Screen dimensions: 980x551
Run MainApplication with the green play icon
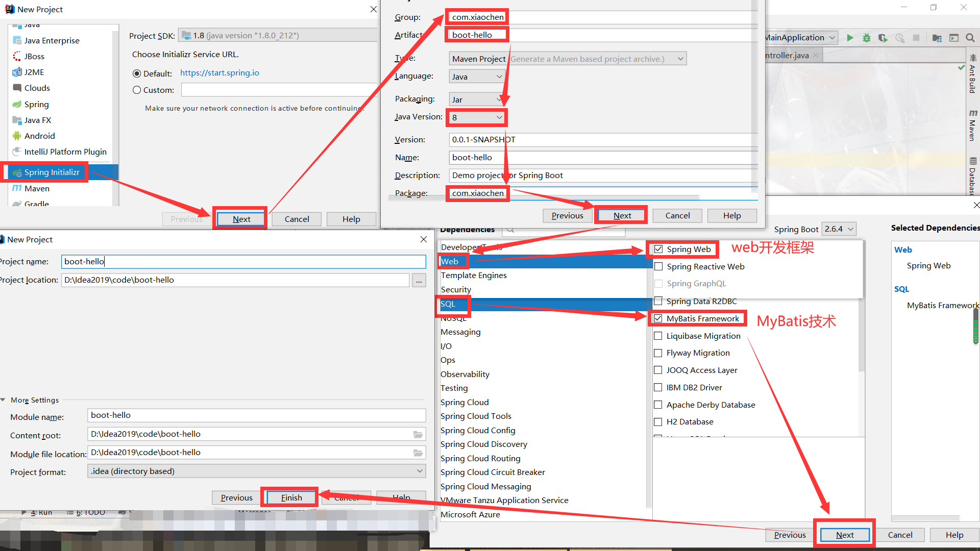click(x=850, y=38)
